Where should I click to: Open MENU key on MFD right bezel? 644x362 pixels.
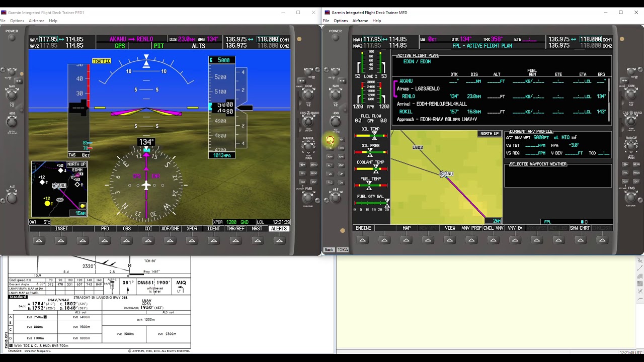click(636, 164)
